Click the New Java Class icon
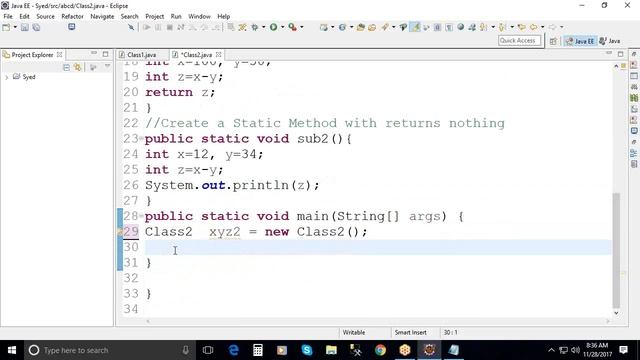 click(342, 27)
